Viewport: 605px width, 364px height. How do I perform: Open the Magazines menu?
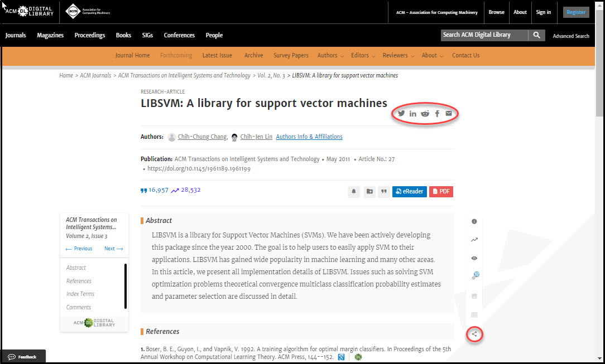[x=50, y=35]
